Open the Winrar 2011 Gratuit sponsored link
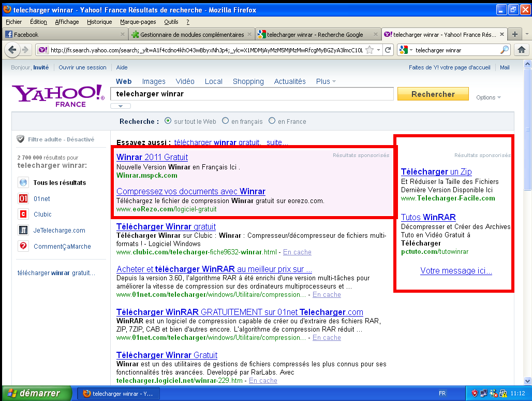 click(152, 157)
